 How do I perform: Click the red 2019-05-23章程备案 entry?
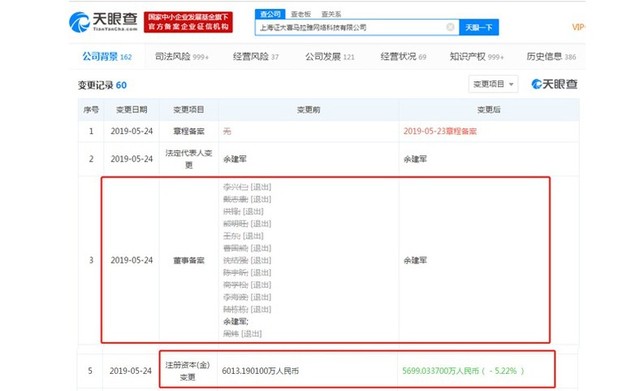point(440,131)
